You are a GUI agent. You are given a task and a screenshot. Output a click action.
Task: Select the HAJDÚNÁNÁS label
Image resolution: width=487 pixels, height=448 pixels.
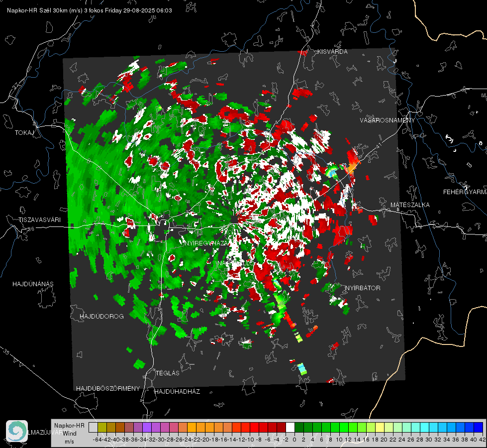click(33, 284)
